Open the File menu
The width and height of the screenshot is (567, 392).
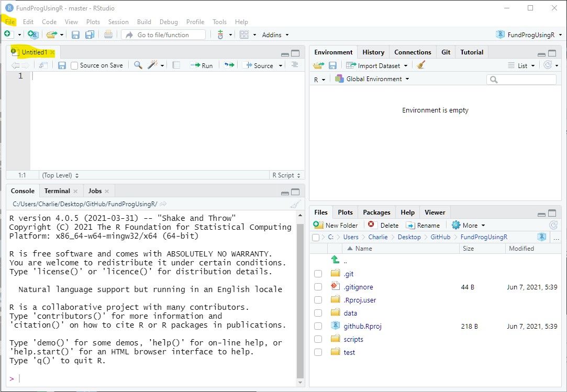pyautogui.click(x=10, y=21)
